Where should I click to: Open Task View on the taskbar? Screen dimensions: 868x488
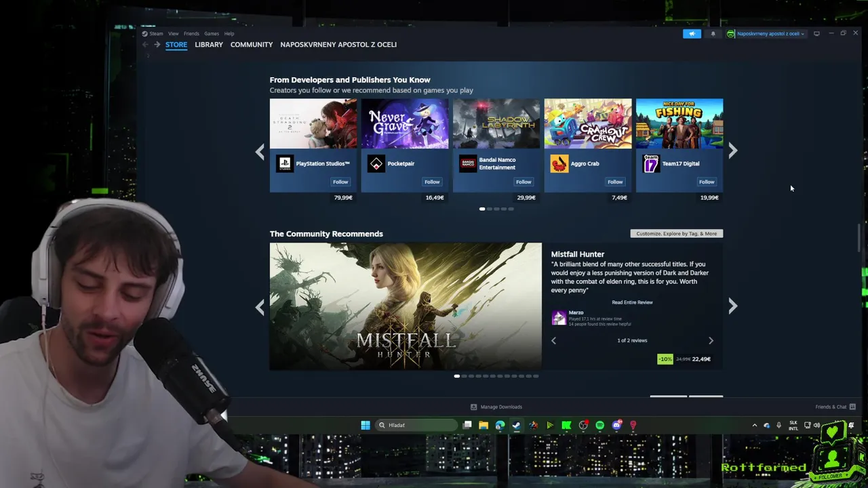[x=467, y=425]
